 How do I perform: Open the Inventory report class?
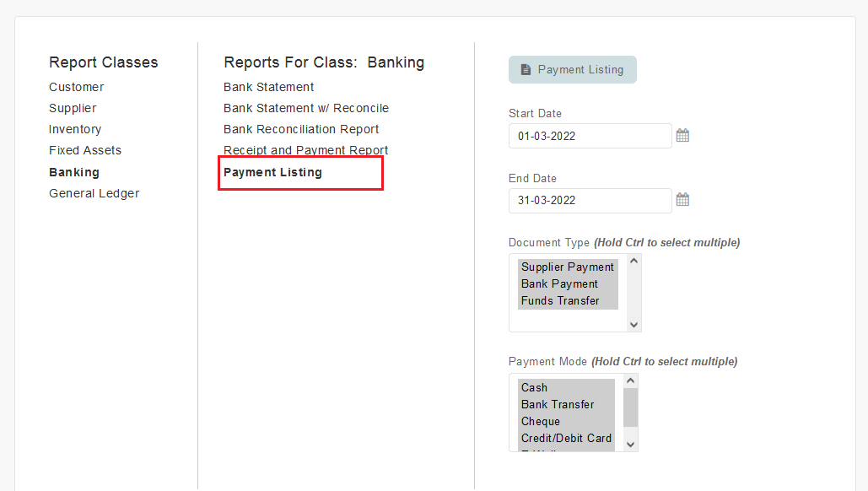pos(75,129)
